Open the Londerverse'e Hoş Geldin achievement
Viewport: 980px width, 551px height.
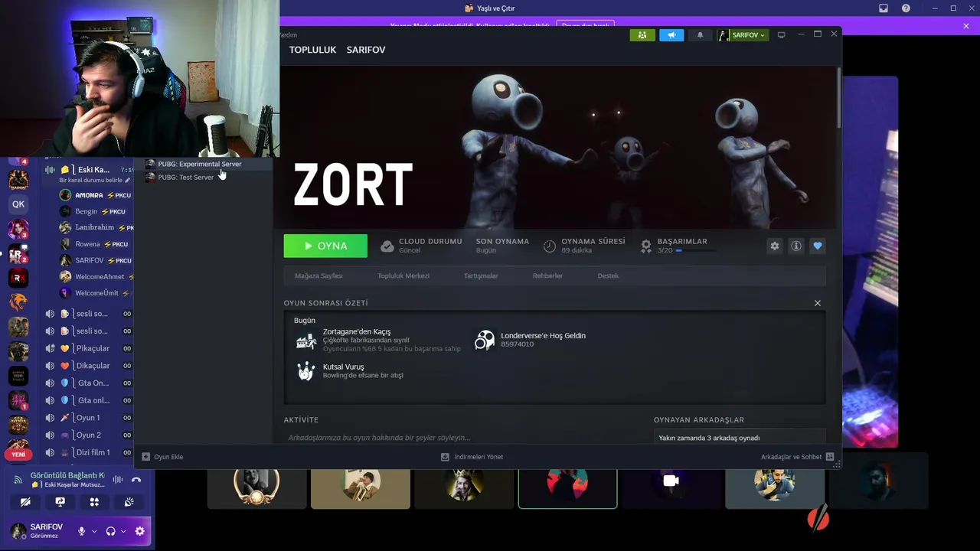(531, 340)
